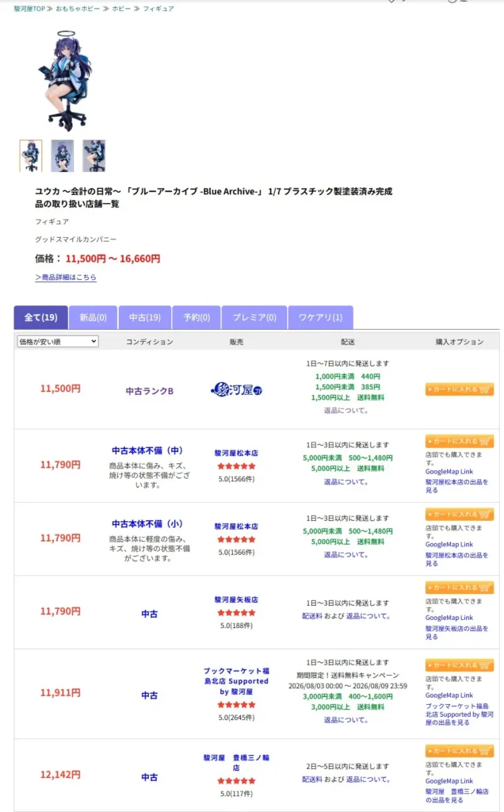The width and height of the screenshot is (504, 812).
Task: Open GoogleMap Link for 駿河屋矢板店
Action: pyautogui.click(x=449, y=618)
